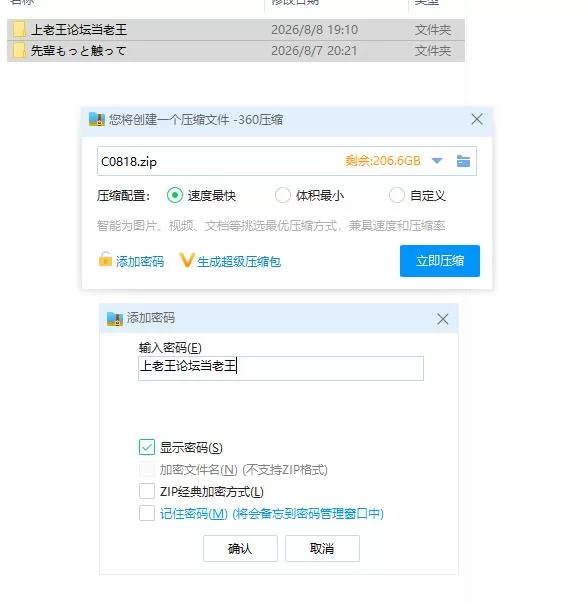Click the lock icon beside 添加密码

click(105, 259)
